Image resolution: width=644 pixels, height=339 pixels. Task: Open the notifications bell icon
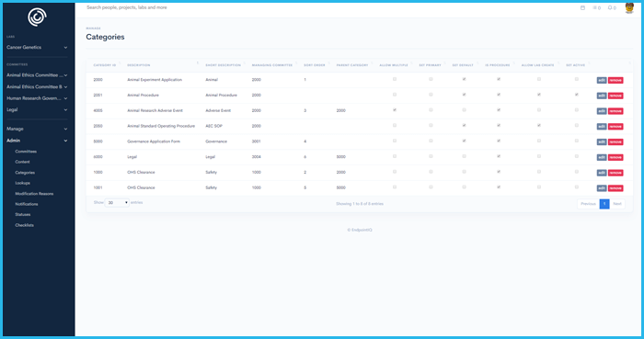click(x=612, y=7)
